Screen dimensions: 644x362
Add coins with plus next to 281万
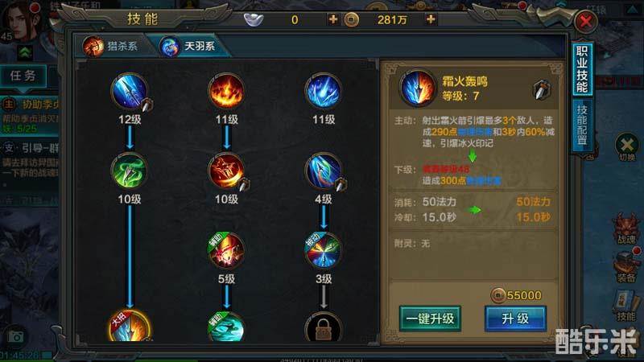431,19
